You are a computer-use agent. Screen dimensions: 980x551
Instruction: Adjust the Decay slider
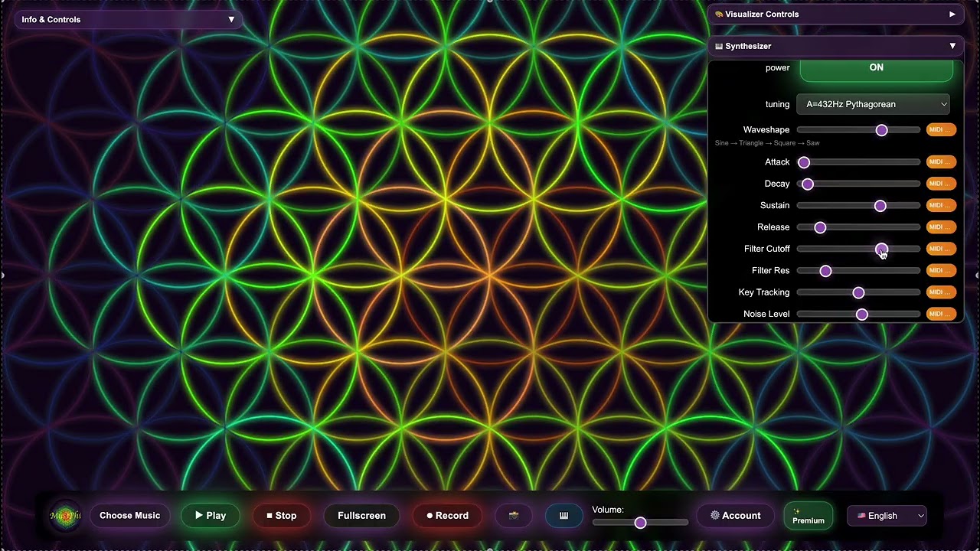pyautogui.click(x=858, y=184)
